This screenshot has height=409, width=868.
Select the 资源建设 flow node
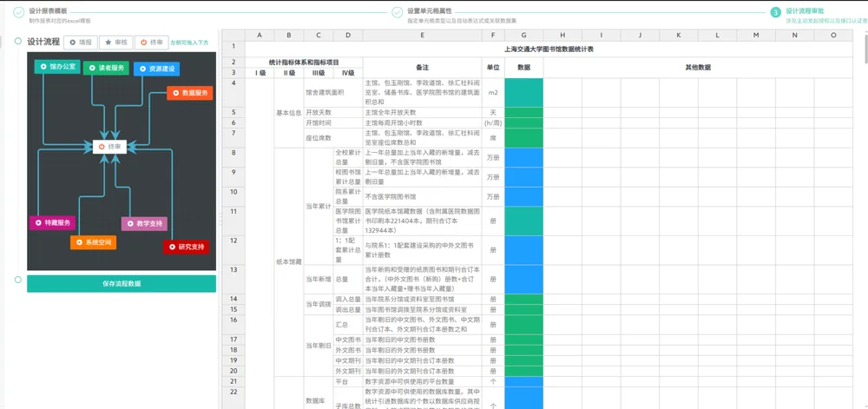pos(156,69)
